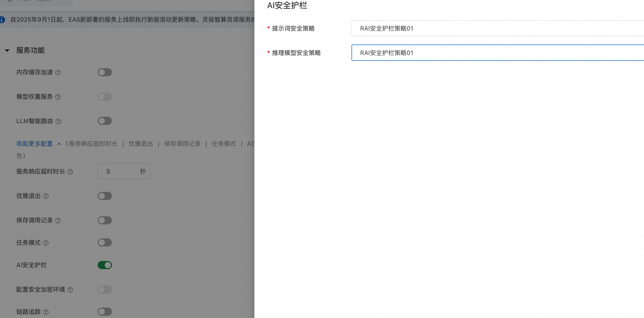Image resolution: width=644 pixels, height=318 pixels.
Task: Open 推理模型安全策略 dropdown
Action: (497, 53)
